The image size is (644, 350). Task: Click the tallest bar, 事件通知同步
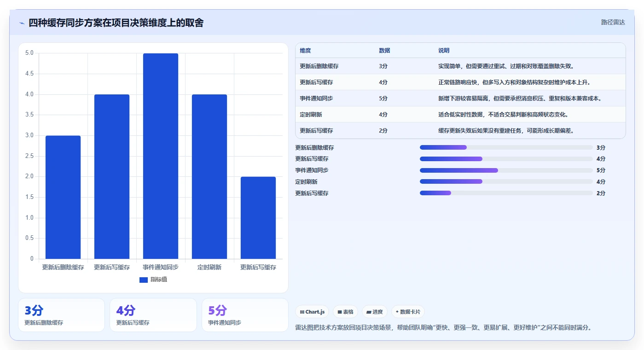point(161,156)
